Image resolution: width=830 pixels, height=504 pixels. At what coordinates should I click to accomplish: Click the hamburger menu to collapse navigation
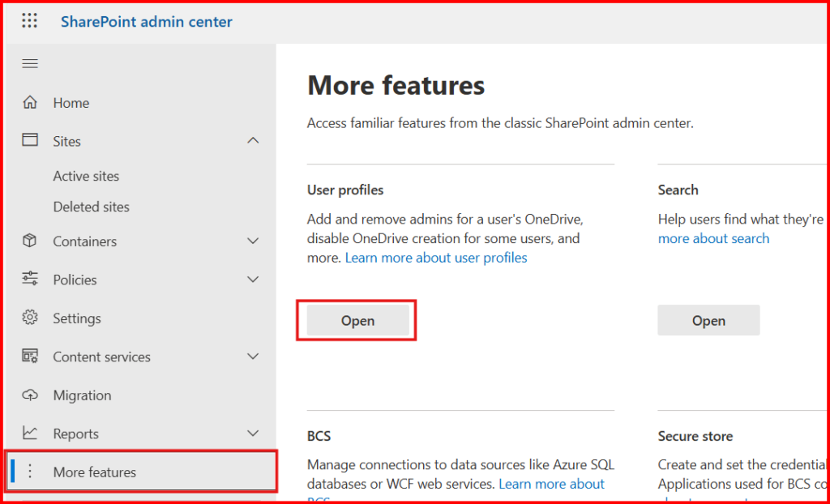click(30, 63)
